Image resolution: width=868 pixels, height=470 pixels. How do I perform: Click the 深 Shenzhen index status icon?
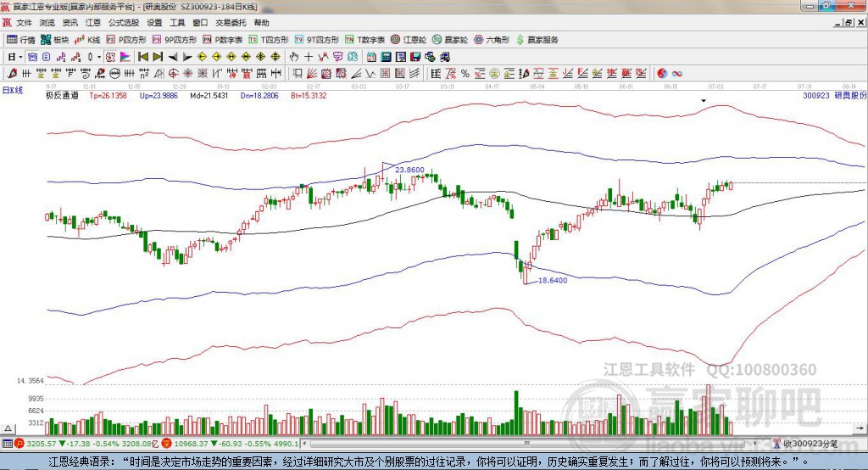pos(167,444)
